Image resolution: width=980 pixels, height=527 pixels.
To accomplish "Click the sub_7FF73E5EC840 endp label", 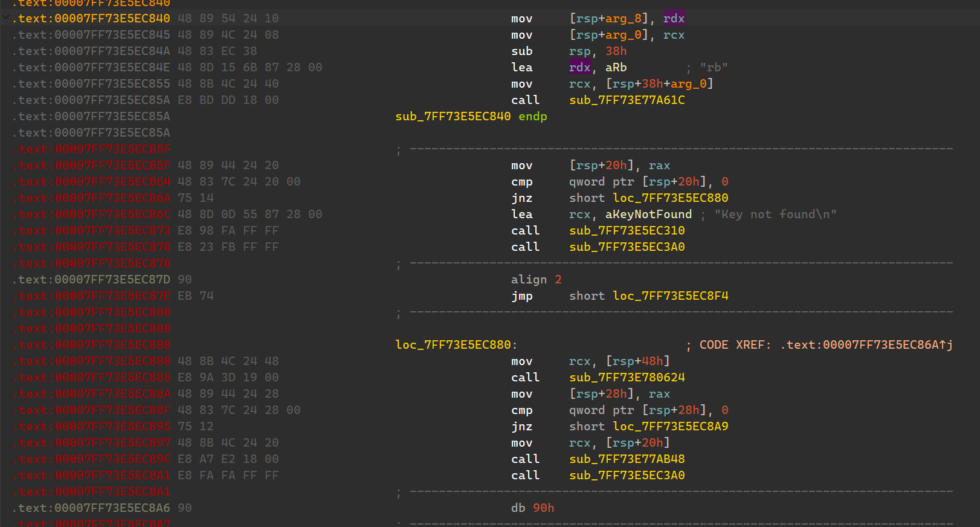I will click(x=471, y=117).
